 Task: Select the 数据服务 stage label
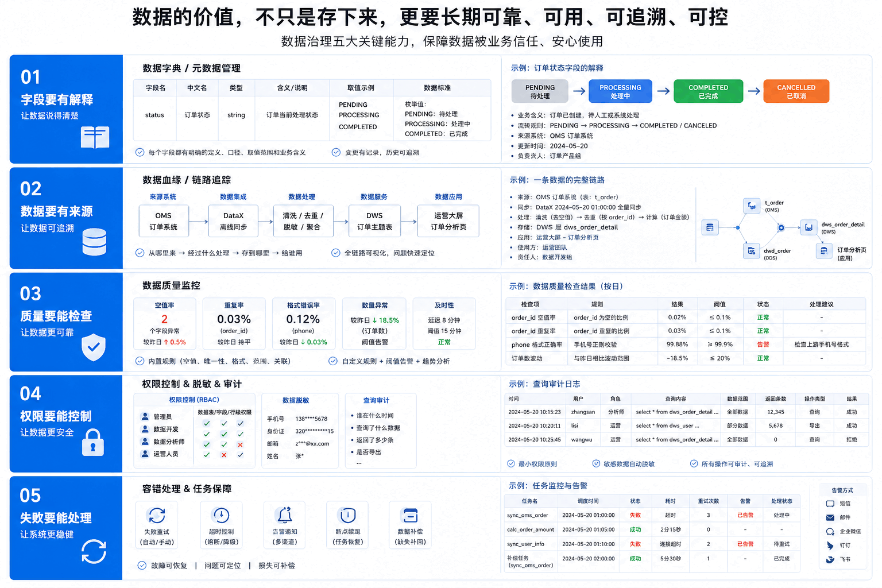[374, 197]
